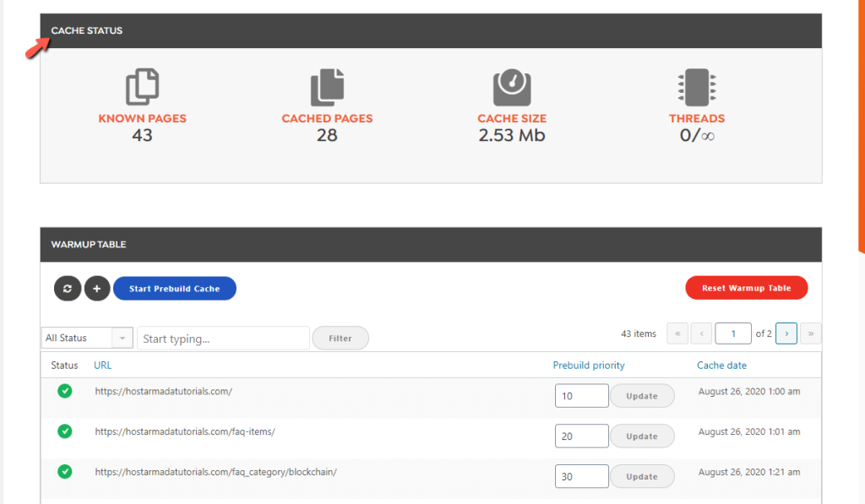Click cache date August 26, 2020 1:21 am
The image size is (865, 504).
(749, 471)
